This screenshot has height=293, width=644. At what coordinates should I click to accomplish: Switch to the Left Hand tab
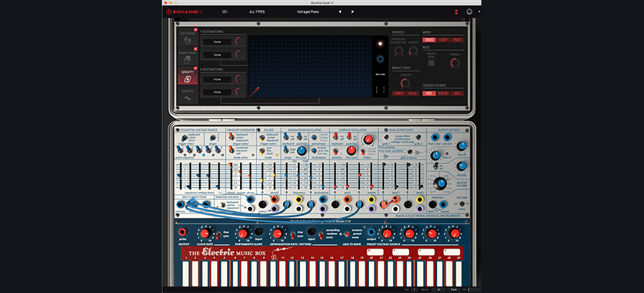[x=188, y=38]
